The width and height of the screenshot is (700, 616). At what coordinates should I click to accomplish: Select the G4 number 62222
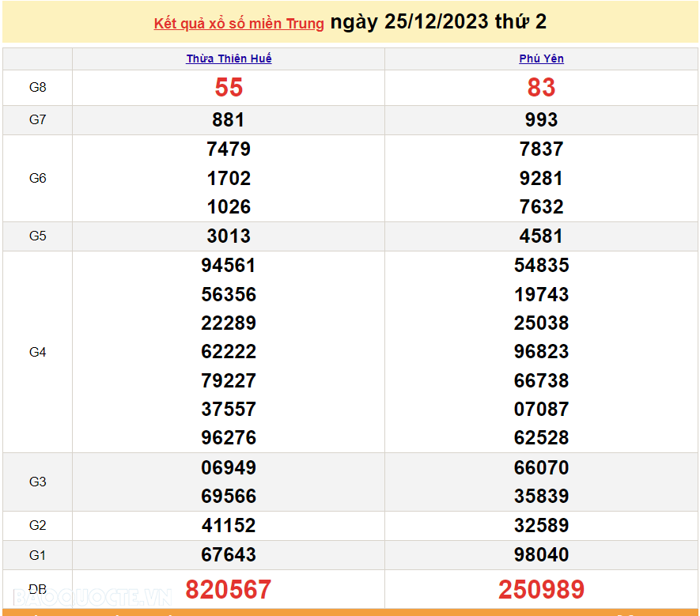click(x=229, y=352)
